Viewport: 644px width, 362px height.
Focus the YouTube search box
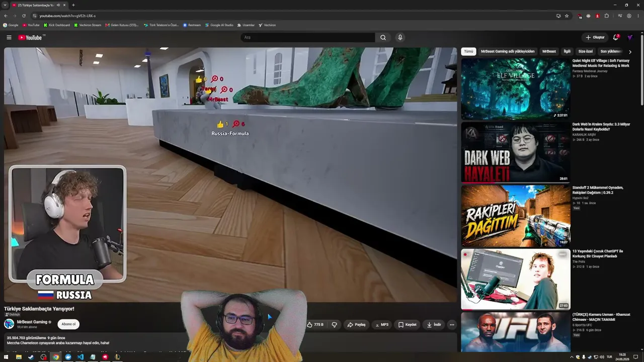pyautogui.click(x=308, y=37)
